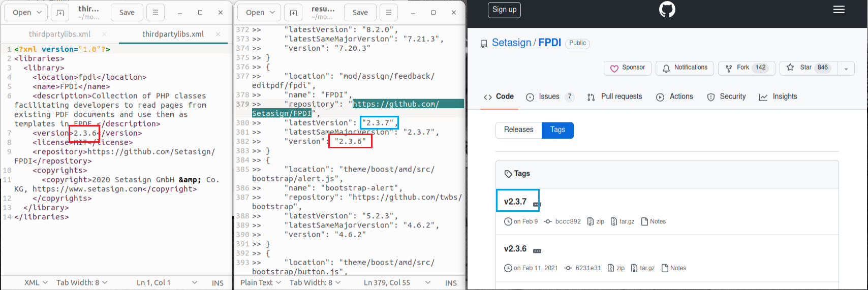This screenshot has height=290, width=868.
Task: Click new document icon in thirdpartylibs editor
Action: (60, 13)
